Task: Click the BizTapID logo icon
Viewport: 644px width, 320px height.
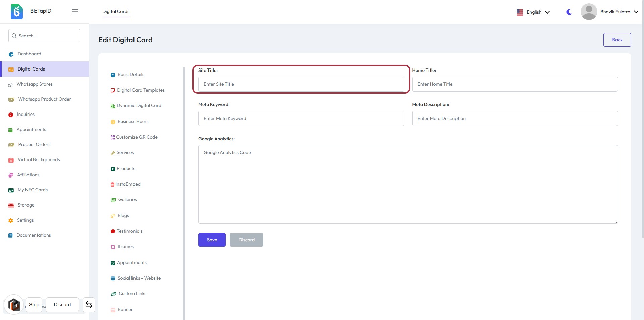Action: point(17,12)
